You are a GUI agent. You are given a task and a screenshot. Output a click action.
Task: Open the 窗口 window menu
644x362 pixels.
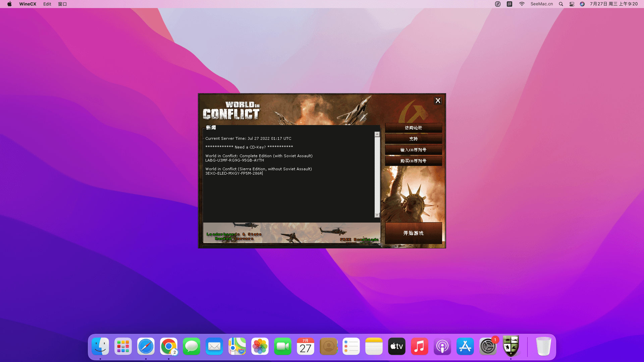(x=62, y=4)
